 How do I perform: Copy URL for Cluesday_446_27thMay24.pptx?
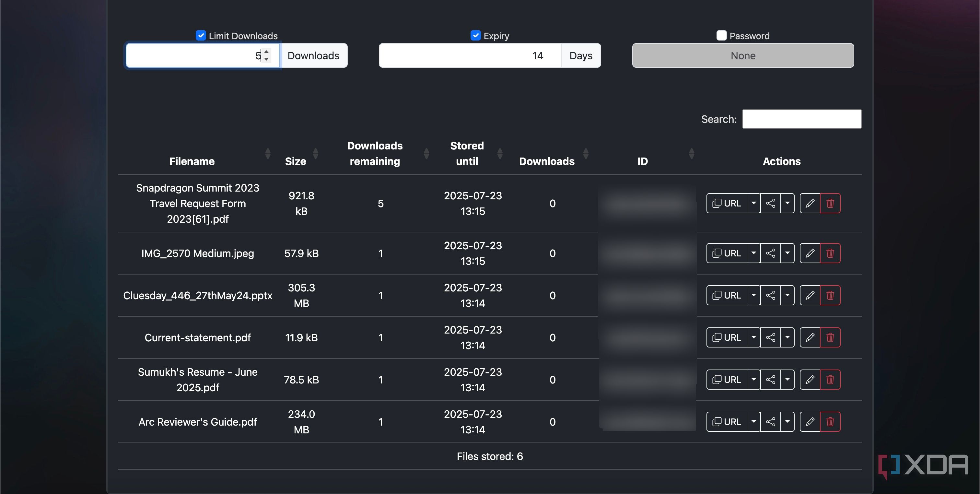[727, 295]
